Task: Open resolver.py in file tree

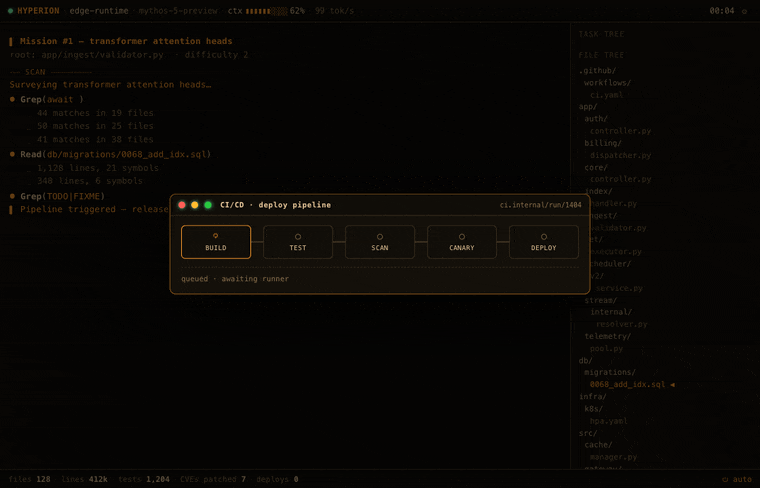Action: 621,324
